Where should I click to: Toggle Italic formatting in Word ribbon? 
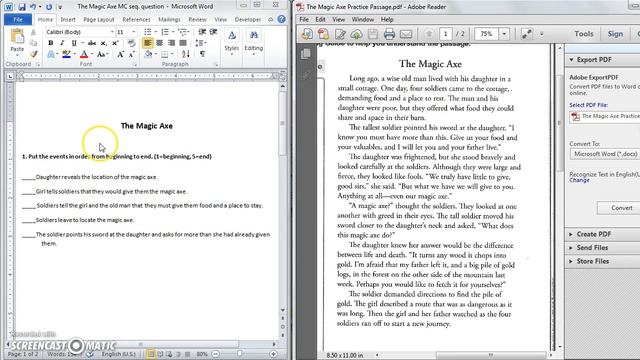[62, 43]
